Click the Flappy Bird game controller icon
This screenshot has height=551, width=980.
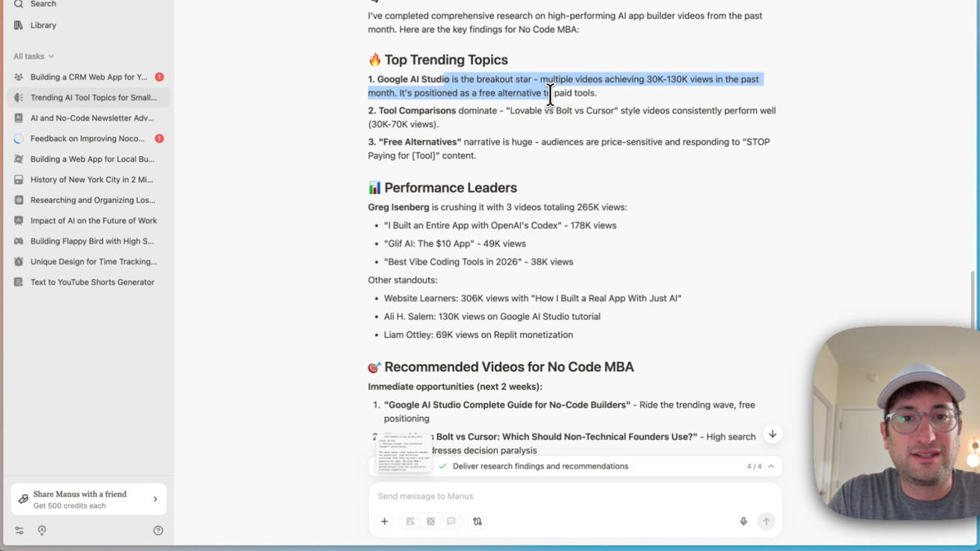(x=19, y=241)
